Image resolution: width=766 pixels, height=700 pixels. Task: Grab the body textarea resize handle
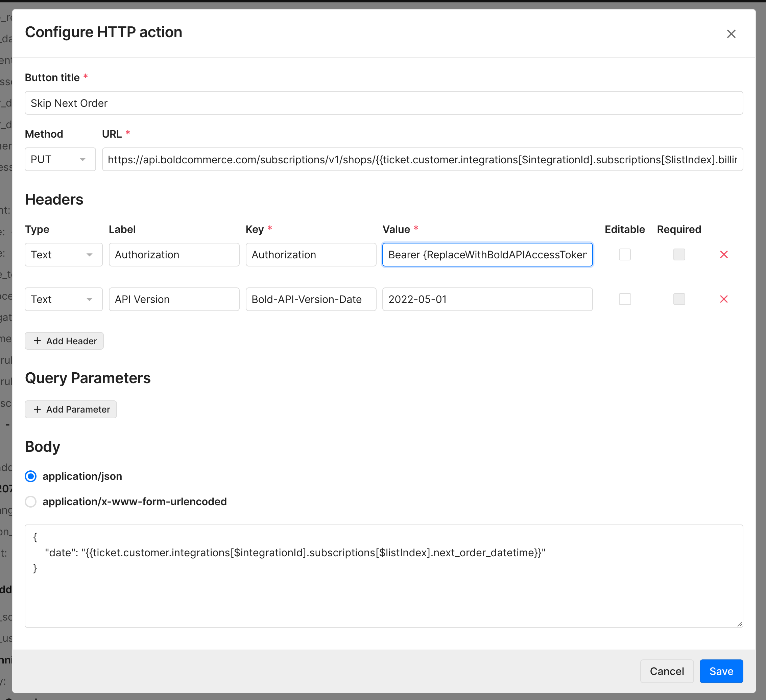[739, 624]
